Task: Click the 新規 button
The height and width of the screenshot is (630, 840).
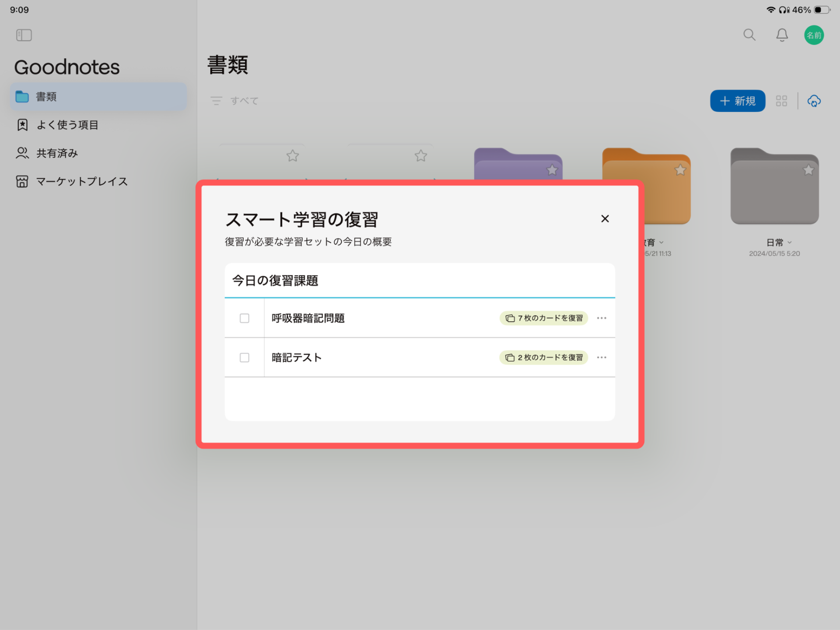Action: pyautogui.click(x=737, y=101)
